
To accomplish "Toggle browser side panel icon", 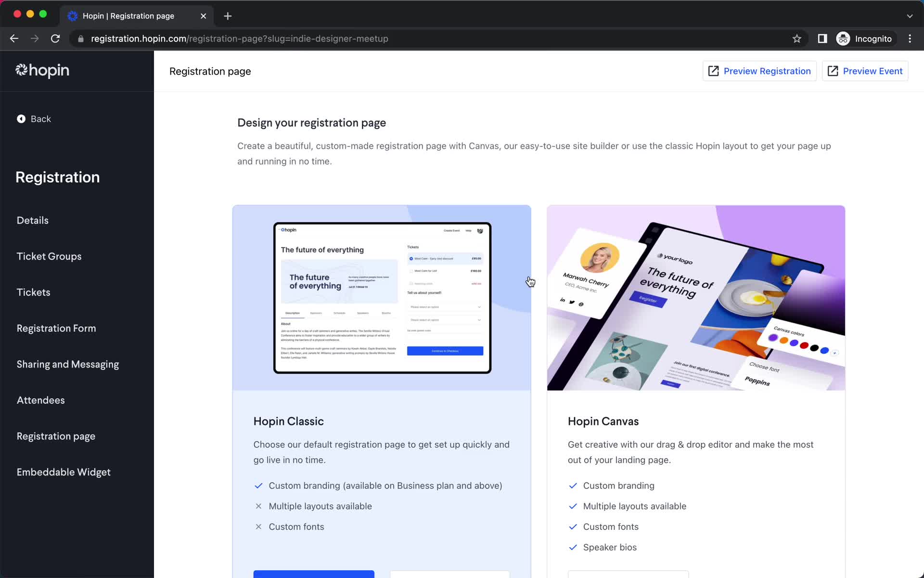I will click(x=822, y=39).
